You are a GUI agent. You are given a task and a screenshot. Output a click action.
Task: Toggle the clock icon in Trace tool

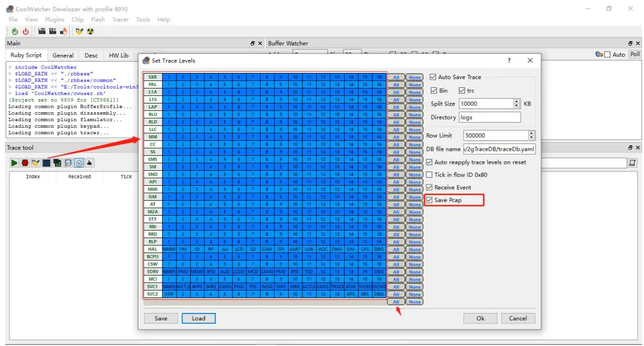pos(79,163)
